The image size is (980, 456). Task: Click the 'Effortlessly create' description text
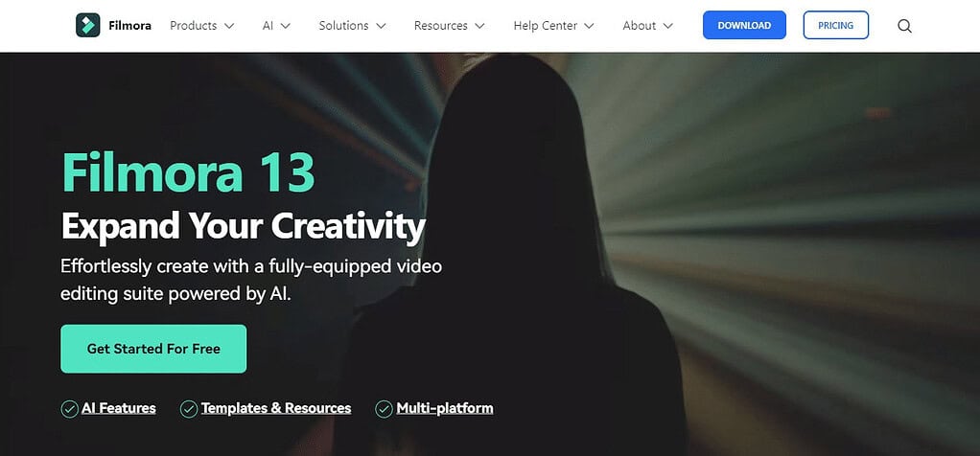click(251, 280)
